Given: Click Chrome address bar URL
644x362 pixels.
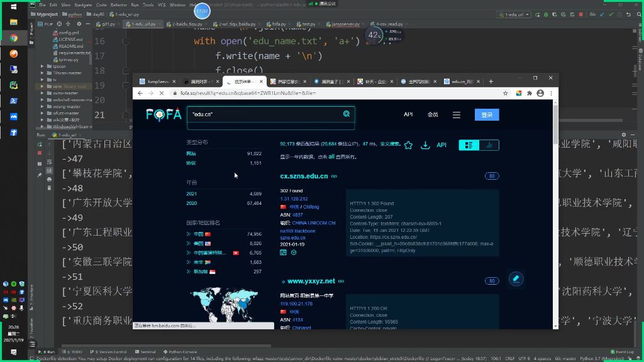Looking at the screenshot, I should 248,93.
